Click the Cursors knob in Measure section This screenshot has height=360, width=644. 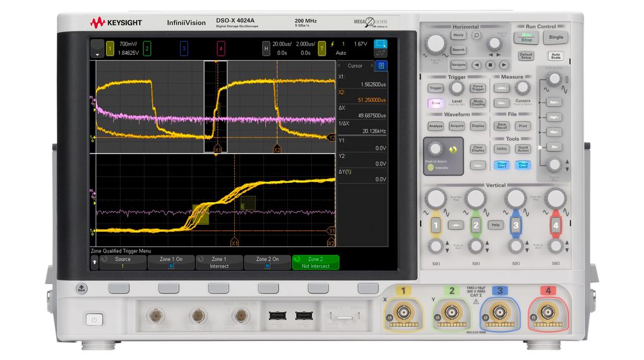522,87
